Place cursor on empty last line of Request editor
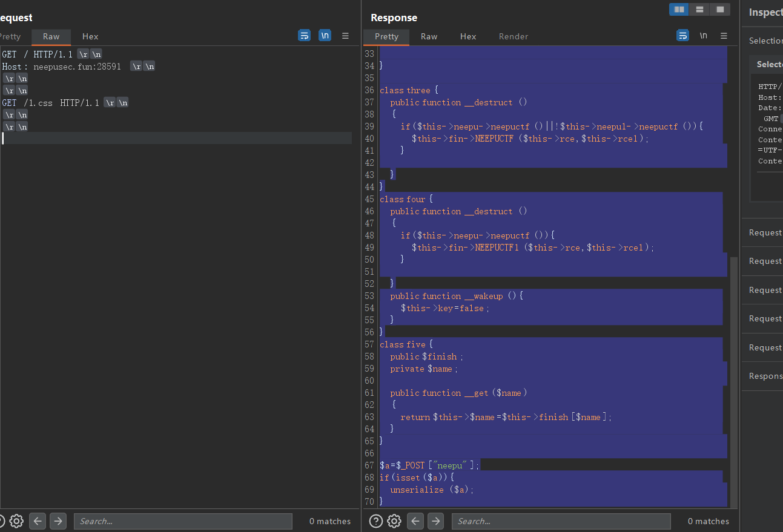The image size is (783, 532). pos(177,138)
